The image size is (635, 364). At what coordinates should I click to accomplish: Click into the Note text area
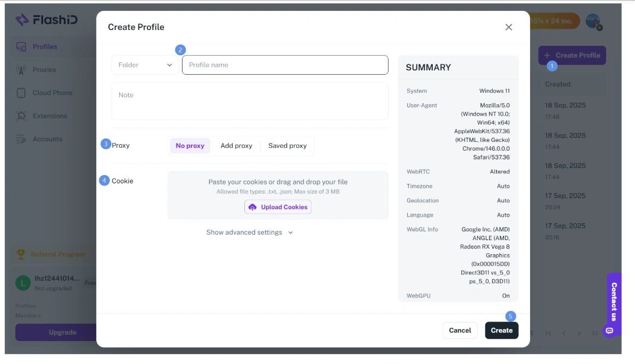(x=250, y=101)
